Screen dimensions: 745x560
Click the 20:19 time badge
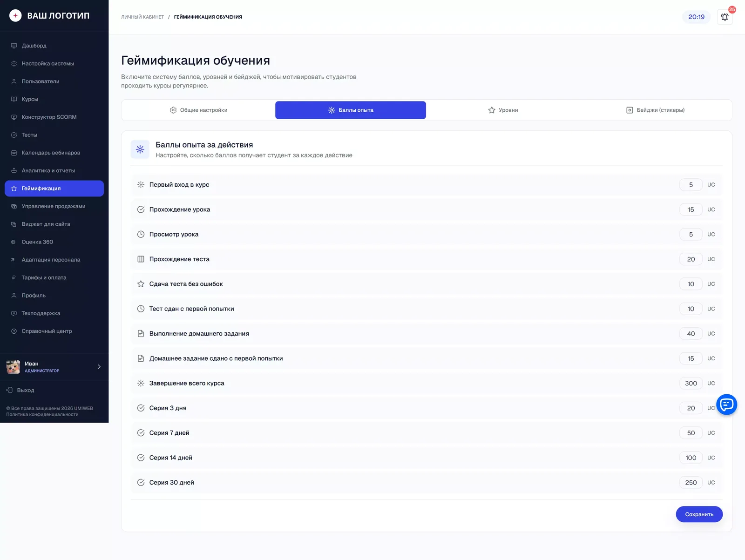tap(696, 17)
